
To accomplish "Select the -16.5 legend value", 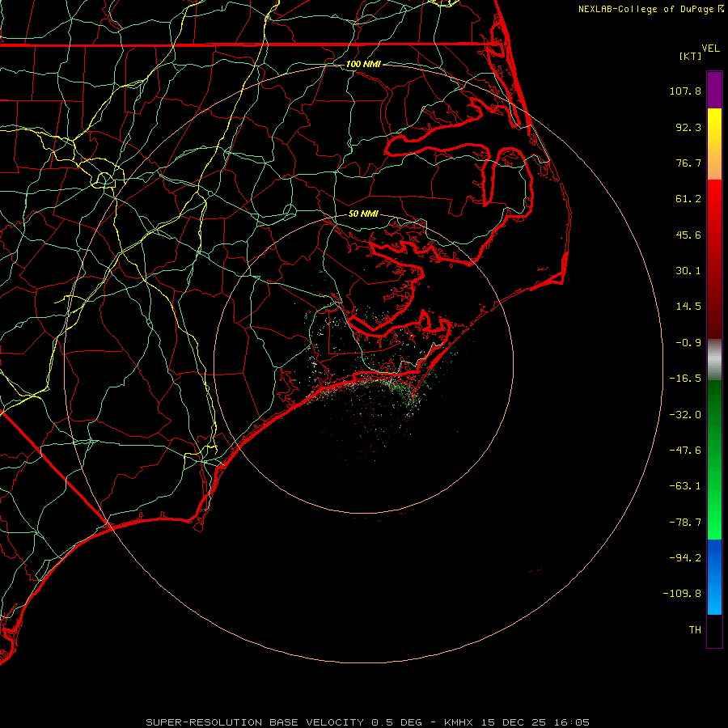I will 685,379.
